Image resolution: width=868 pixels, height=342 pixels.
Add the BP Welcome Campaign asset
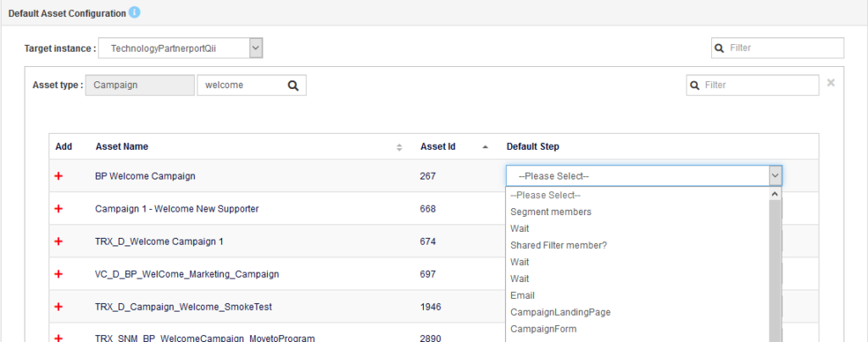pyautogui.click(x=58, y=176)
